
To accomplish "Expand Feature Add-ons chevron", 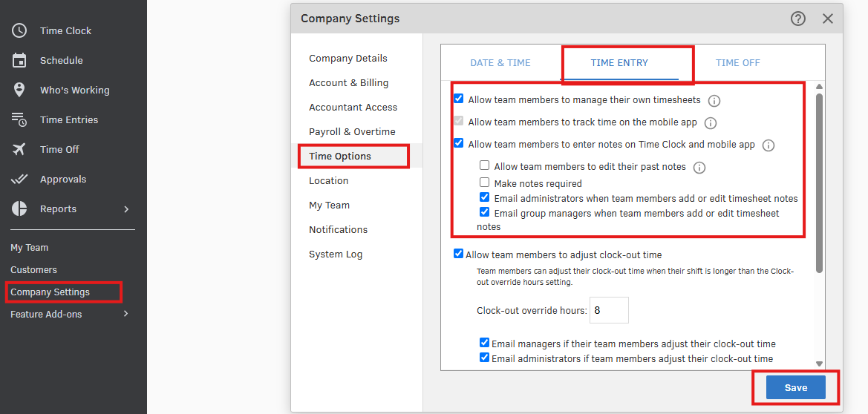I will point(126,314).
